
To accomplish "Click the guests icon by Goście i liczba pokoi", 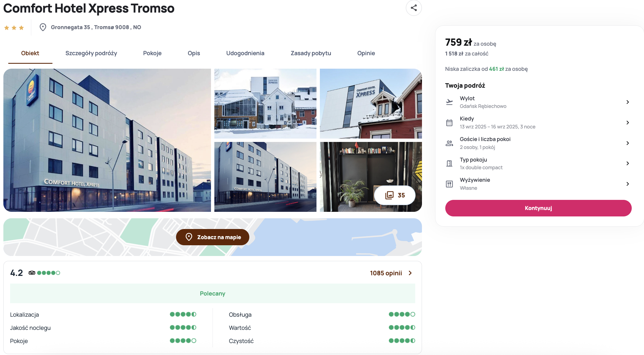I will point(449,143).
